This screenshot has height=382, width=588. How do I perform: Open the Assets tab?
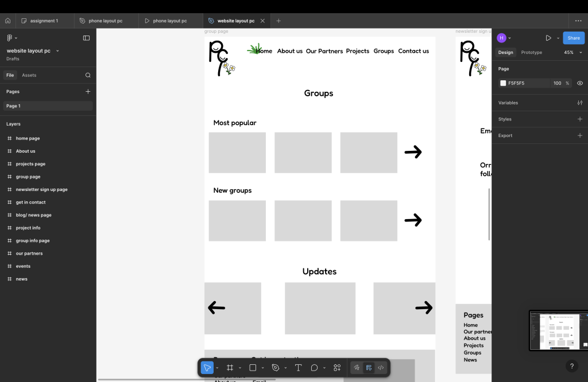[29, 75]
